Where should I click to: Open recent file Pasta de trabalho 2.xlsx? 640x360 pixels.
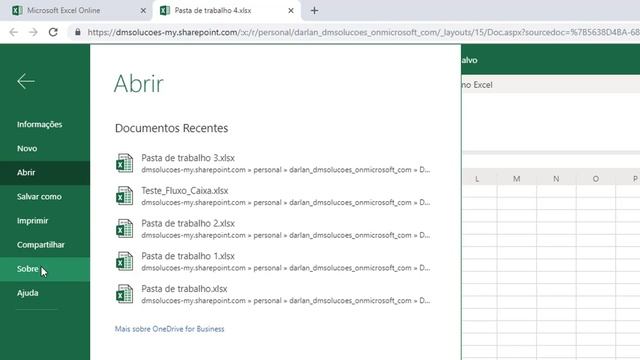click(188, 223)
